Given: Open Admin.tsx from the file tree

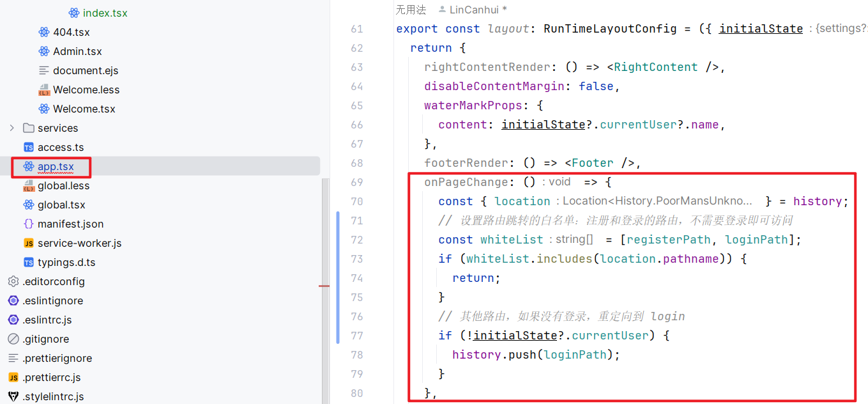Looking at the screenshot, I should (x=77, y=51).
